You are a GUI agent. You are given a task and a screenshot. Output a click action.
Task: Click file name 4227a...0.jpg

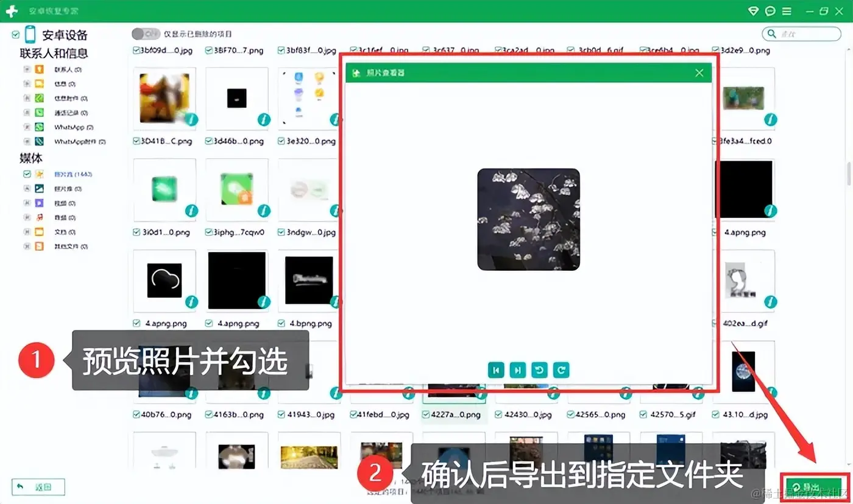[x=456, y=415]
